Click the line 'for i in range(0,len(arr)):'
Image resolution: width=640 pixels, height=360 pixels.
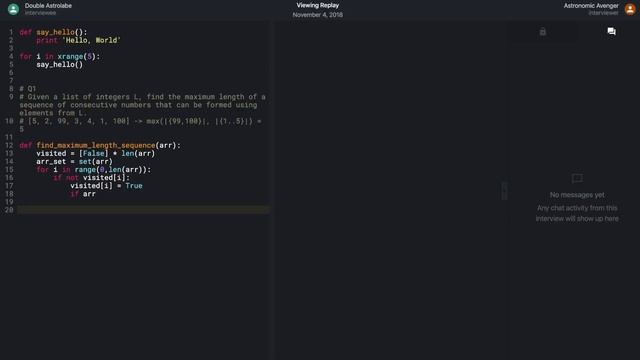click(93, 169)
